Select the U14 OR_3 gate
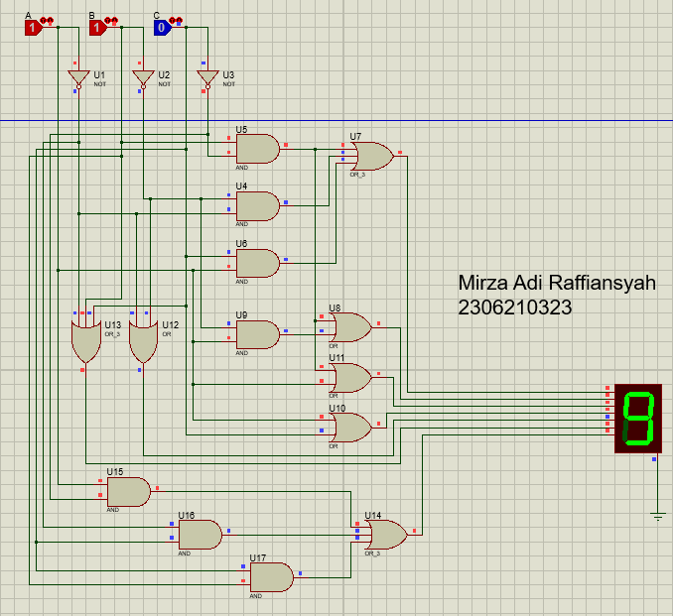The height and width of the screenshot is (616, 673). [x=385, y=536]
